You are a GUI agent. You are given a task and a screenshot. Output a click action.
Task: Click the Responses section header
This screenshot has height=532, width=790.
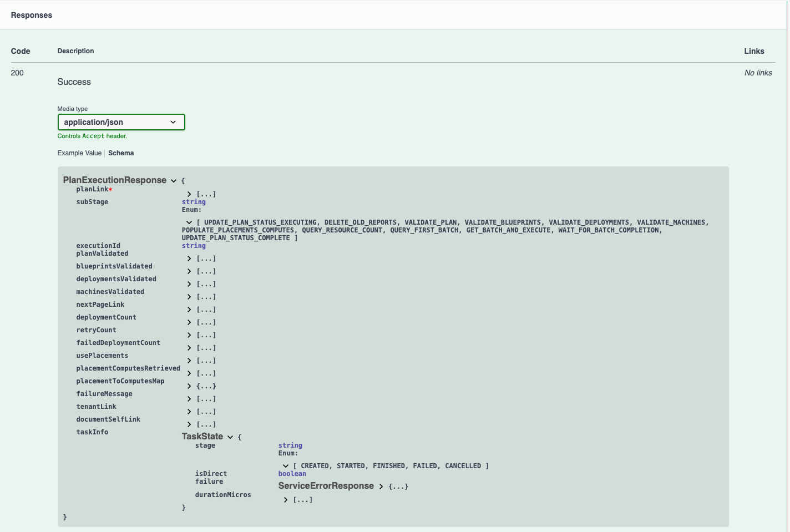coord(32,15)
